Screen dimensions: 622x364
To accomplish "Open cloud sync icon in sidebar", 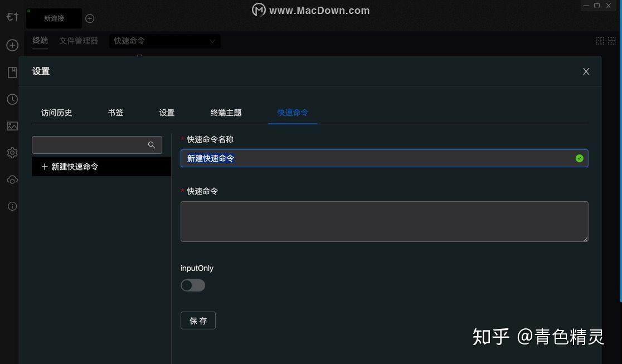I will click(12, 180).
